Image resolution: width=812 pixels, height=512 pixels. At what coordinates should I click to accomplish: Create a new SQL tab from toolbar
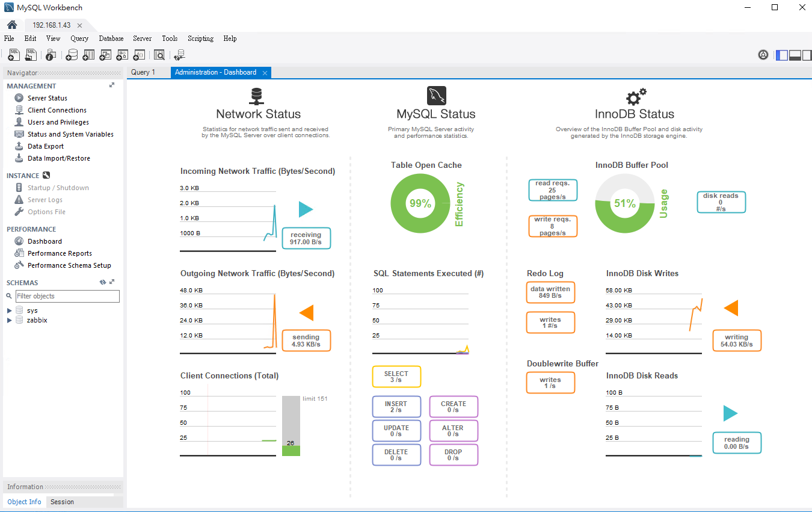[x=14, y=55]
